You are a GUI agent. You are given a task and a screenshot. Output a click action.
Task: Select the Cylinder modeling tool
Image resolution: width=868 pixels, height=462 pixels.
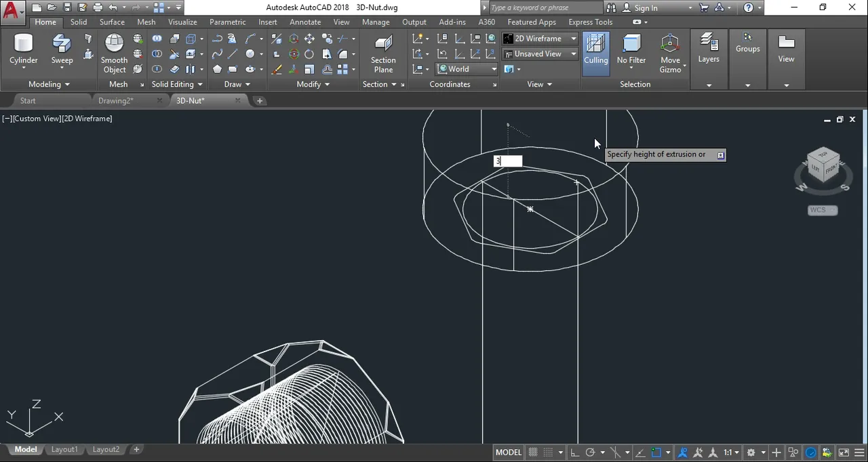(x=24, y=50)
